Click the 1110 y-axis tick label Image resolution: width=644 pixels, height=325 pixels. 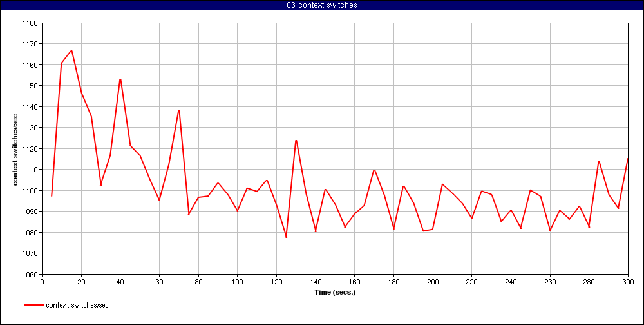coord(31,170)
